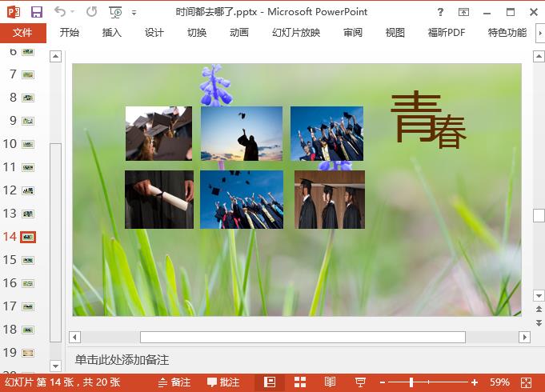Viewport: 545px width, 392px height.
Task: Start slideshow from beginning icon in quick access
Action: pyautogui.click(x=116, y=12)
